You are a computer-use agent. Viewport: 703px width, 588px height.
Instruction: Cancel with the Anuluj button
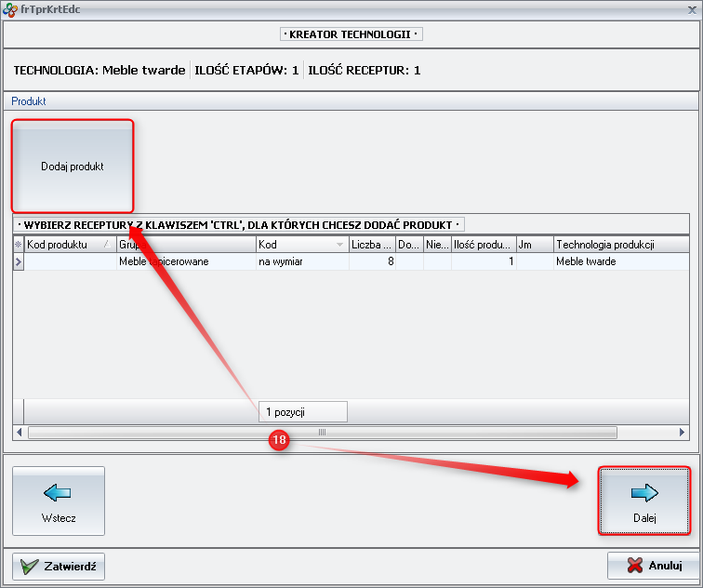pyautogui.click(x=654, y=565)
